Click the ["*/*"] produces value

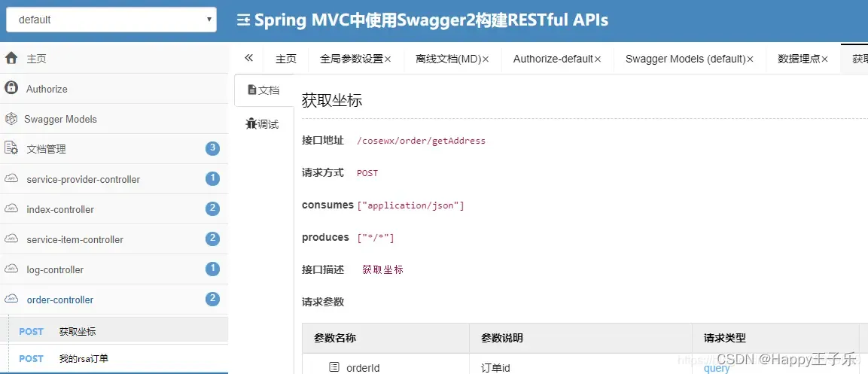[x=376, y=238]
